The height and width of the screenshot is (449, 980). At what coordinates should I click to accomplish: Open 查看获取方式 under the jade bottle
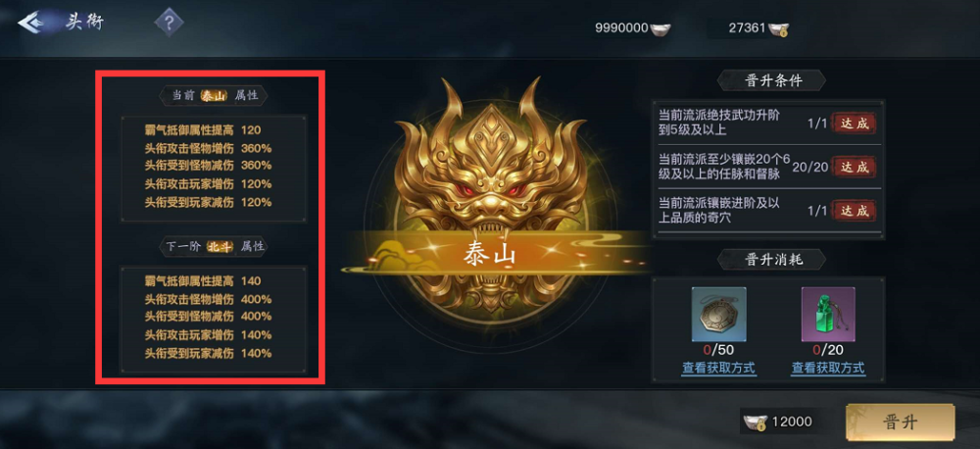(x=828, y=368)
